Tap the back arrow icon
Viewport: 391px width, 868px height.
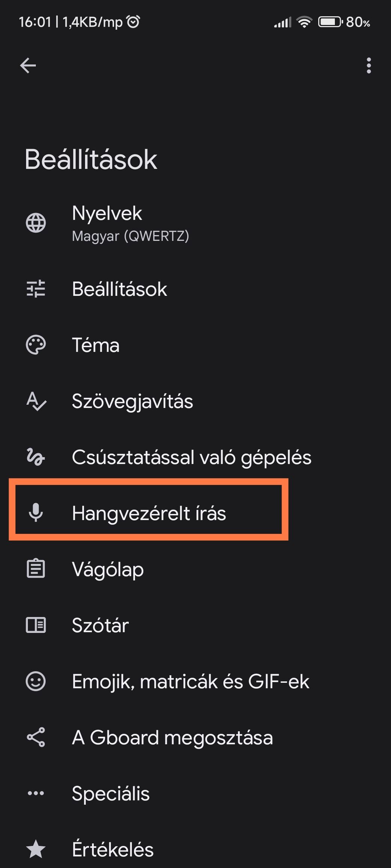click(28, 65)
